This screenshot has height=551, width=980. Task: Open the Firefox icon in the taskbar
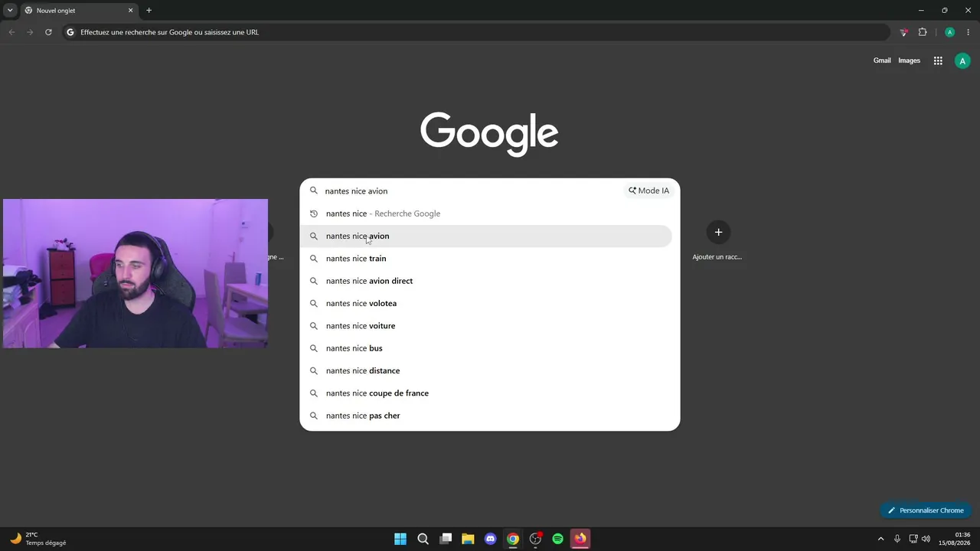point(580,539)
